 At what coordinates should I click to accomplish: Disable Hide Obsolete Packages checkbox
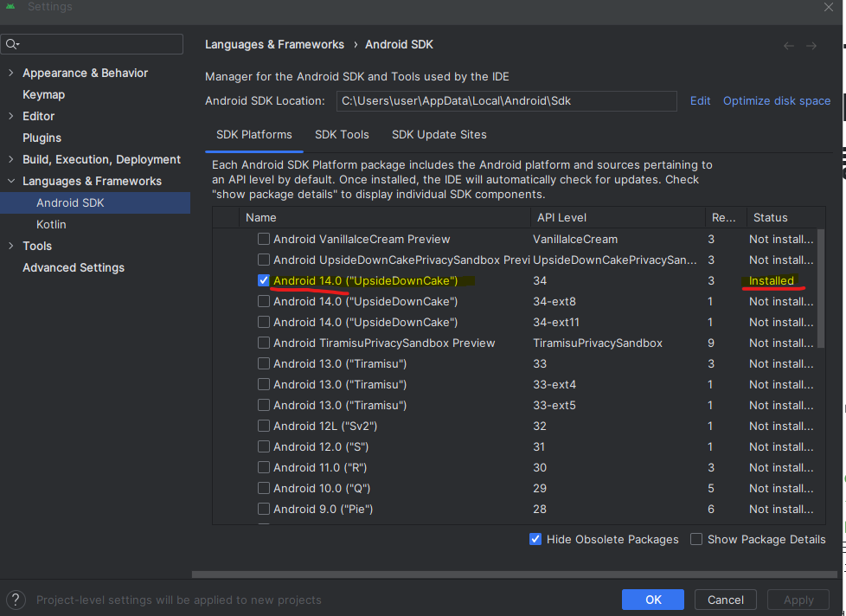click(x=535, y=539)
